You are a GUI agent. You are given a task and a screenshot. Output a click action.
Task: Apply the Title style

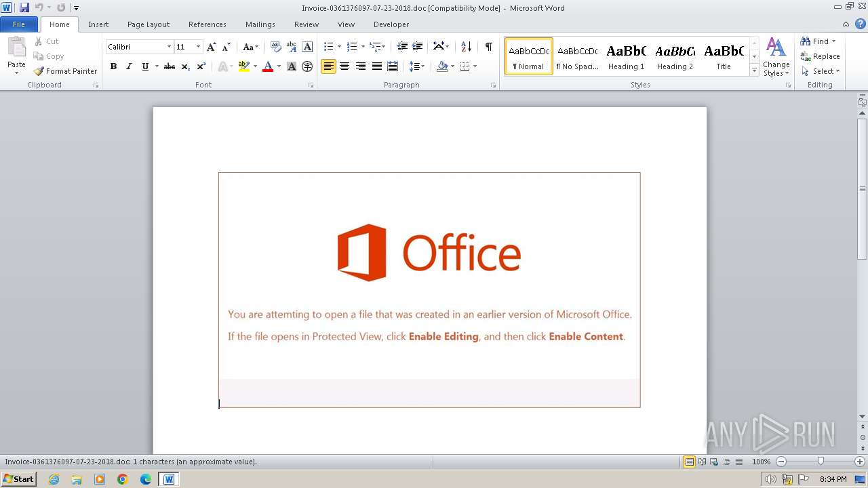tap(724, 56)
